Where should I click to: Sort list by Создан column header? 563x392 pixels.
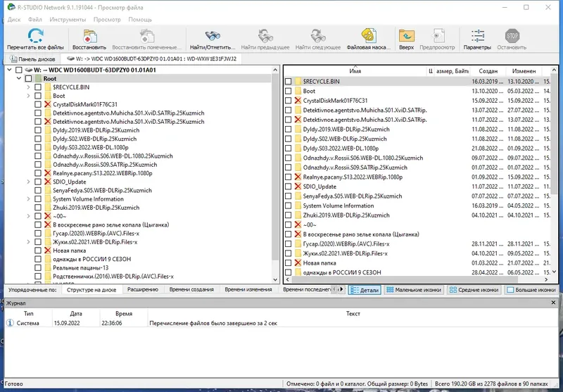488,71
